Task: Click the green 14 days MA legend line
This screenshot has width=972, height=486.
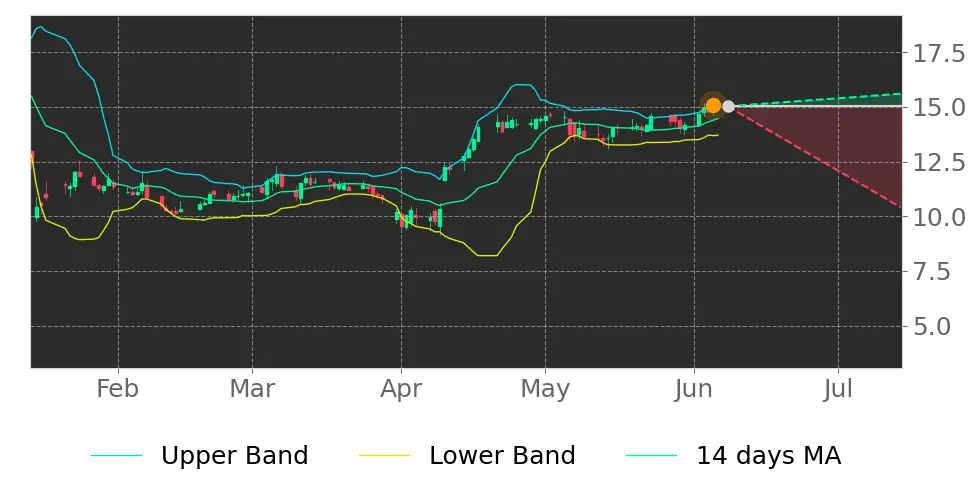Action: click(x=652, y=456)
